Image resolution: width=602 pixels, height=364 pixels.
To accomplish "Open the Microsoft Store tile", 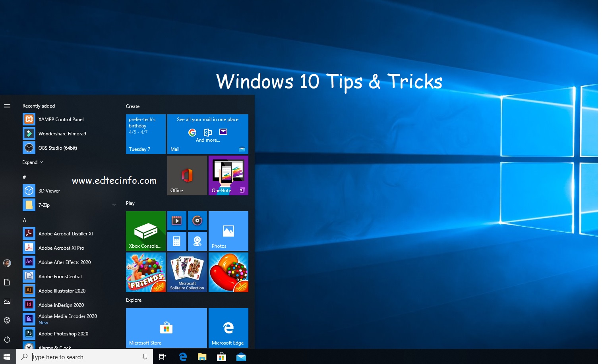I will [x=166, y=327].
